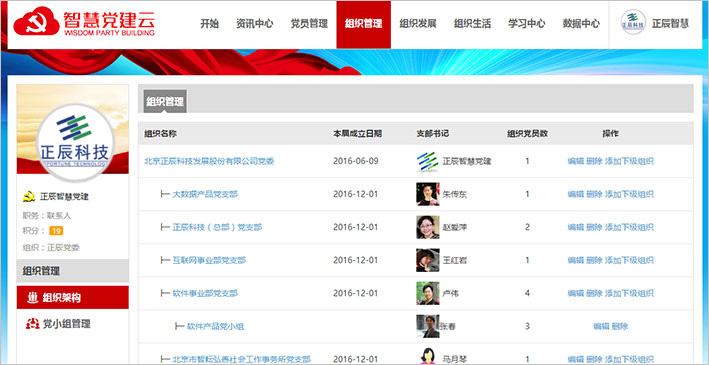This screenshot has width=709, height=365.
Task: Click the 组织架构 sidebar icon
Action: (x=32, y=298)
